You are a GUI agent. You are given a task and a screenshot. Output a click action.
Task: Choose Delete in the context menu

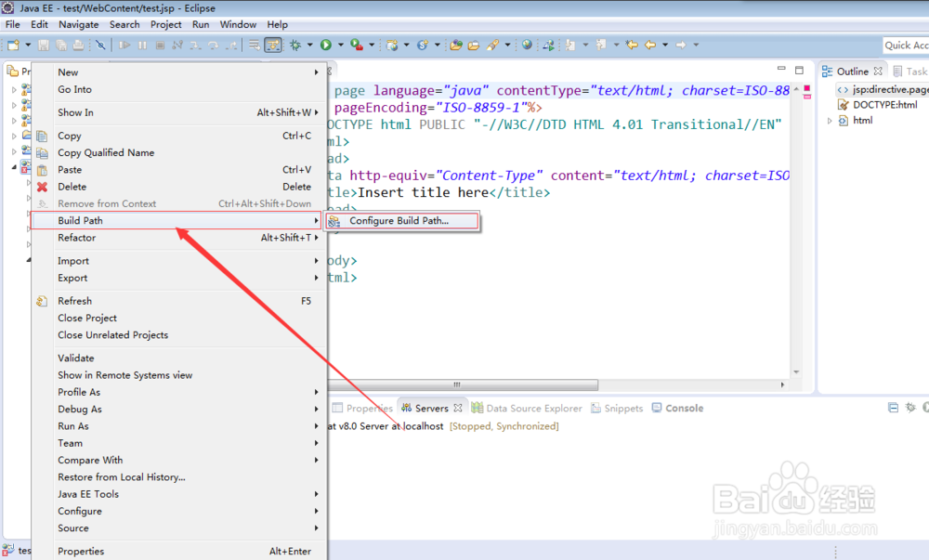179,187
